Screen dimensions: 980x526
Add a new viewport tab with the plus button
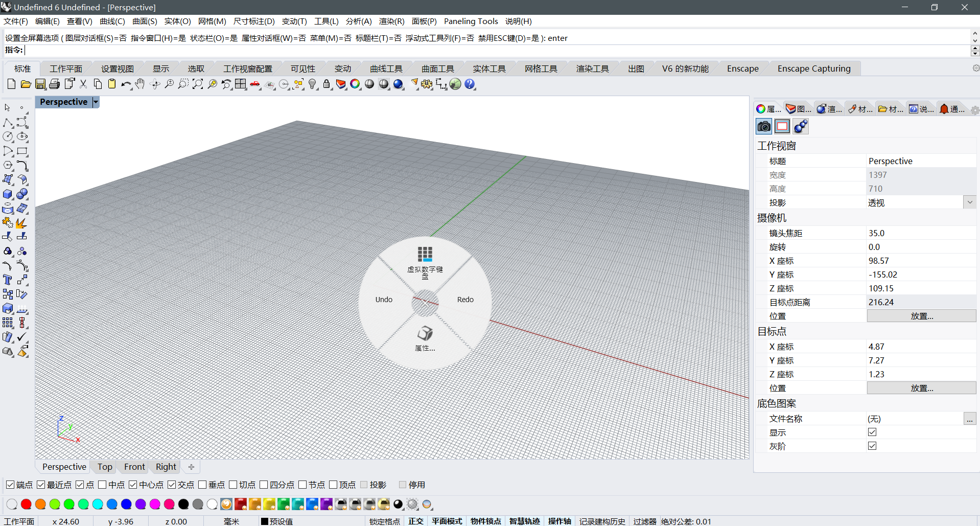[191, 467]
